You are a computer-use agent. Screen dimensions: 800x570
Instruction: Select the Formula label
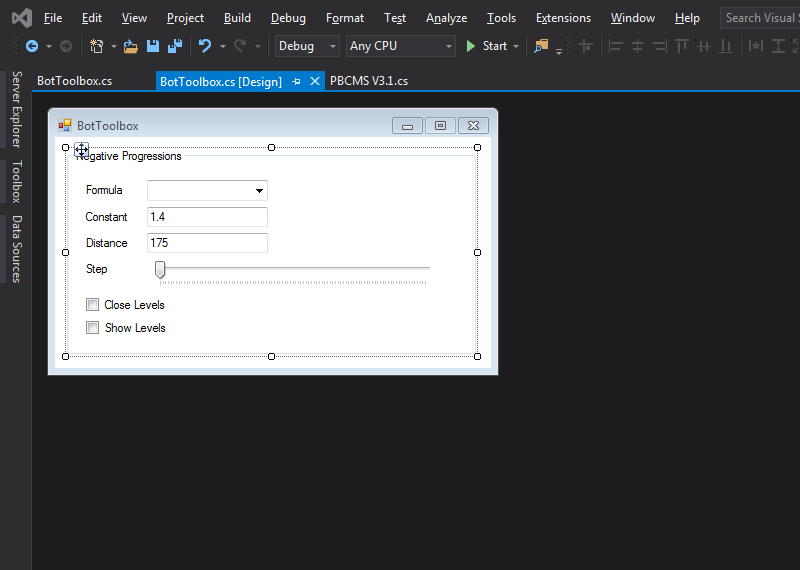(x=104, y=190)
